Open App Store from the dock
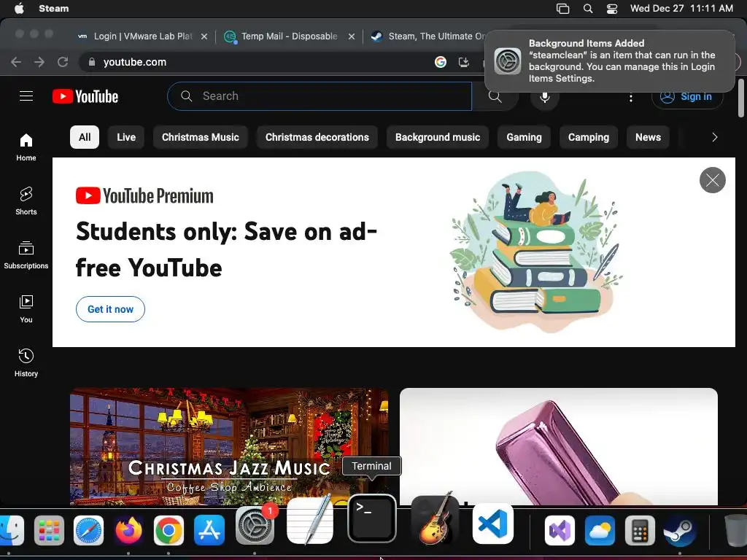The height and width of the screenshot is (560, 747). pos(209,530)
